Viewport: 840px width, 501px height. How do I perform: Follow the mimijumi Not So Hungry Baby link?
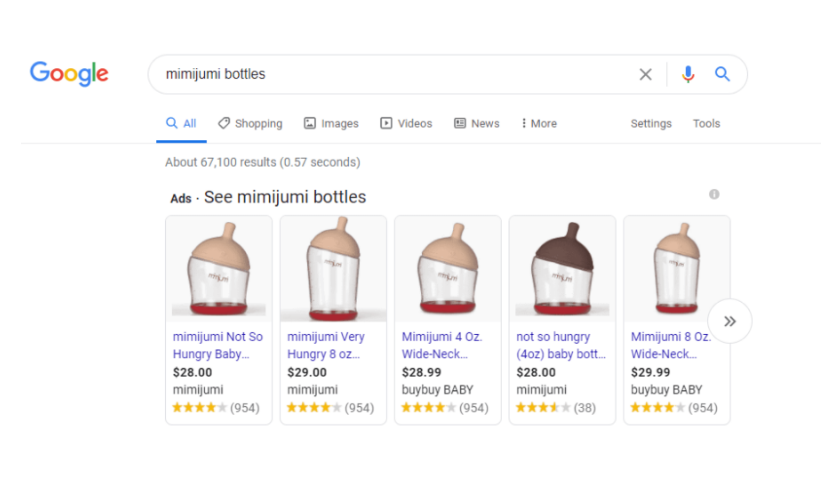218,346
